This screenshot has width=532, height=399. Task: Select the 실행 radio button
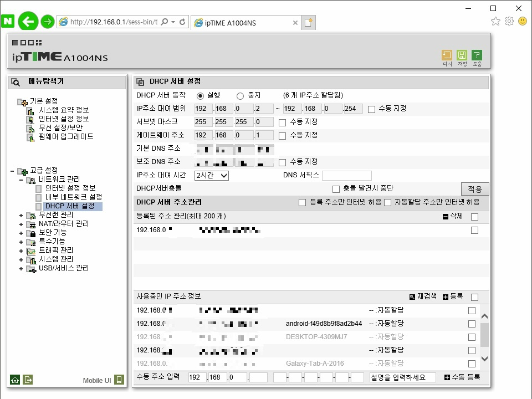coord(200,96)
